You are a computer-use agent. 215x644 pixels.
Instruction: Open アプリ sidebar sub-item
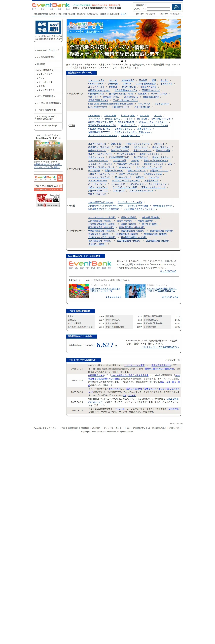[x=41, y=78]
